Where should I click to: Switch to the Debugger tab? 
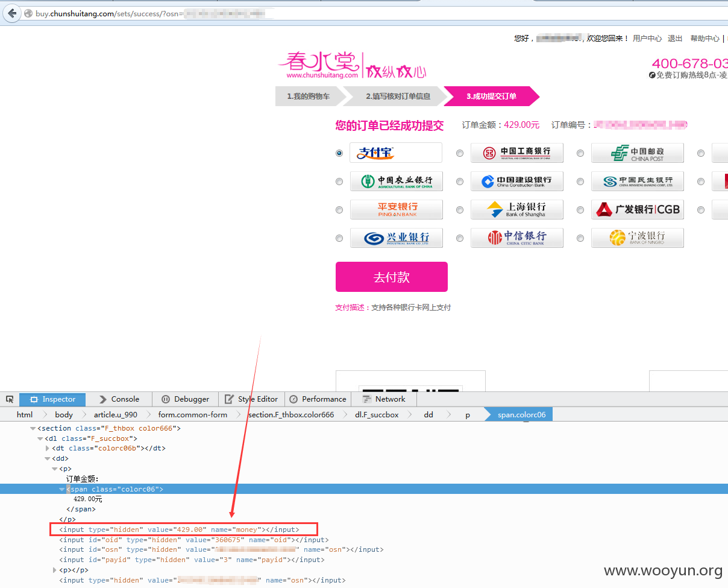[x=186, y=399]
